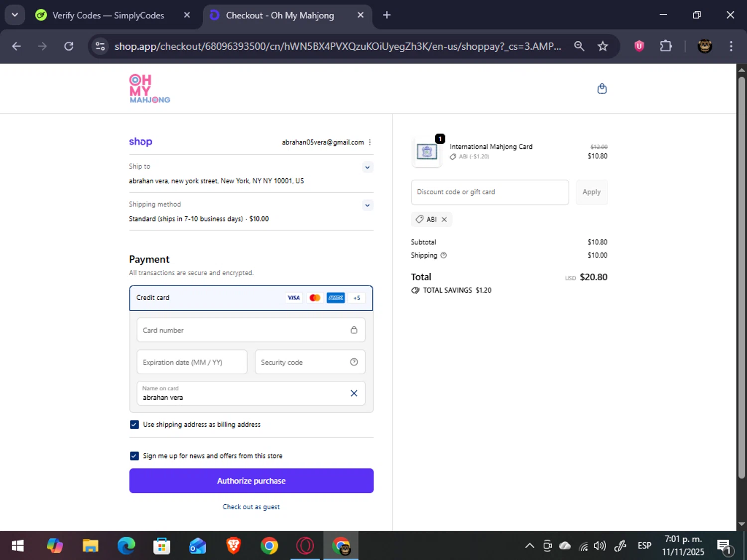Image resolution: width=747 pixels, height=560 pixels.
Task: Click the Oh My Mahjong logo
Action: pos(149,89)
